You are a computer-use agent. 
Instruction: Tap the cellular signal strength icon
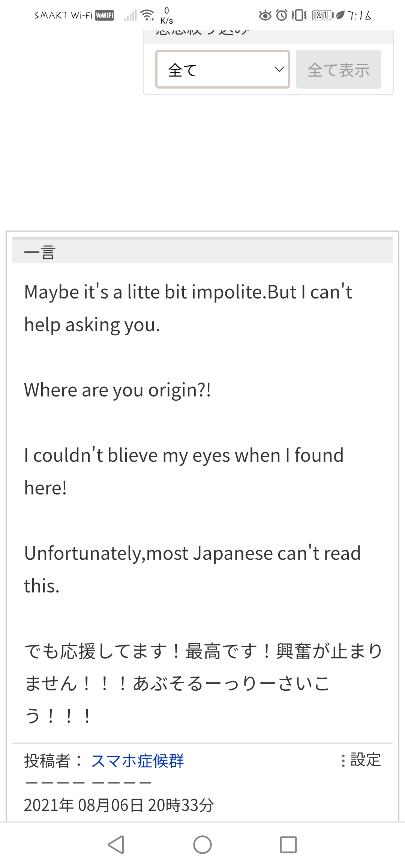131,15
